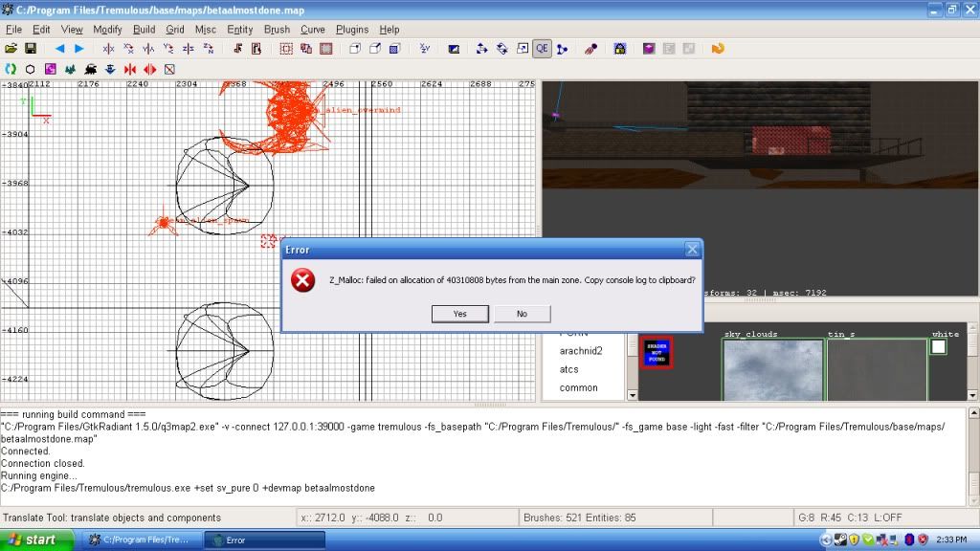This screenshot has width=980, height=551.
Task: Click the Open map folder icon
Action: pos(11,49)
